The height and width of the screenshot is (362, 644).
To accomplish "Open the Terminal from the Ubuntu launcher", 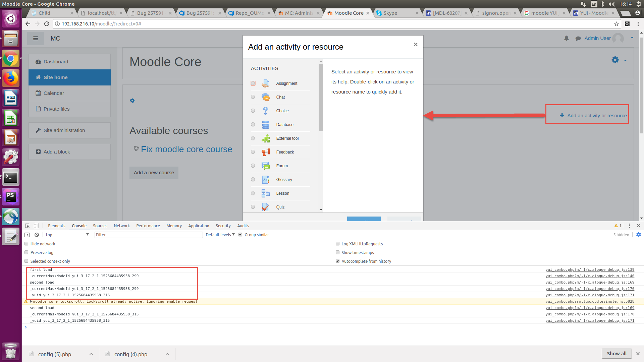I will [x=11, y=177].
